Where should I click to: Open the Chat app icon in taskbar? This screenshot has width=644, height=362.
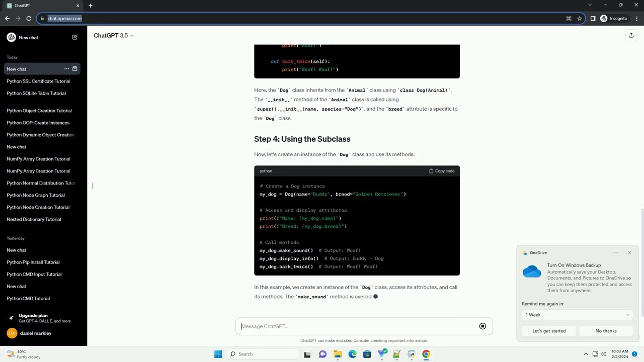pos(323,354)
